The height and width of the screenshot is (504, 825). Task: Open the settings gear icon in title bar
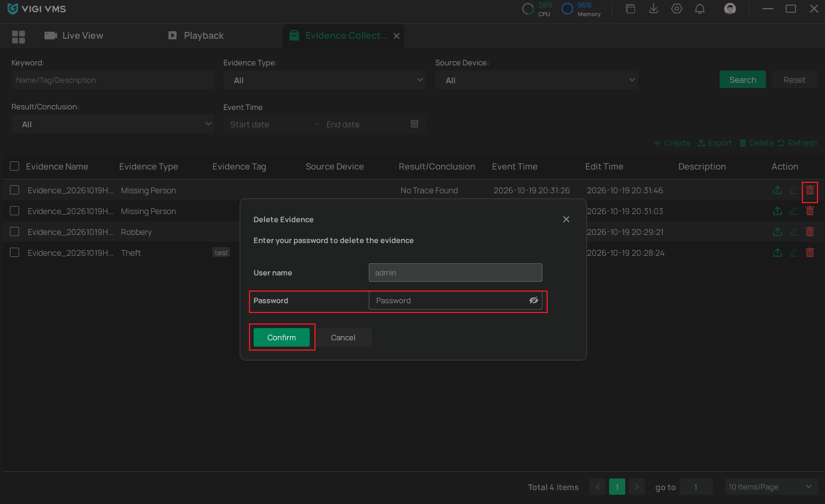click(677, 9)
